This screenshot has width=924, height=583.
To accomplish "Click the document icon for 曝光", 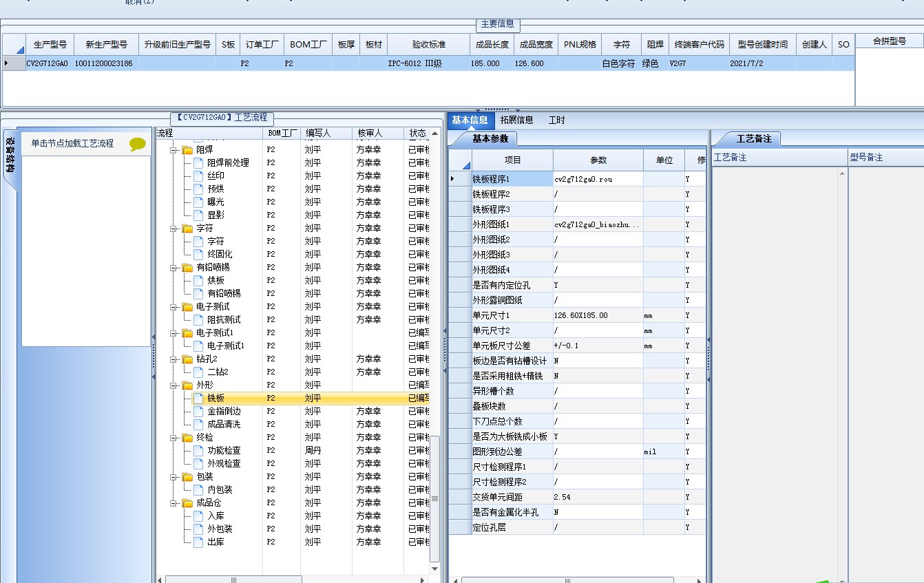I will pyautogui.click(x=199, y=202).
